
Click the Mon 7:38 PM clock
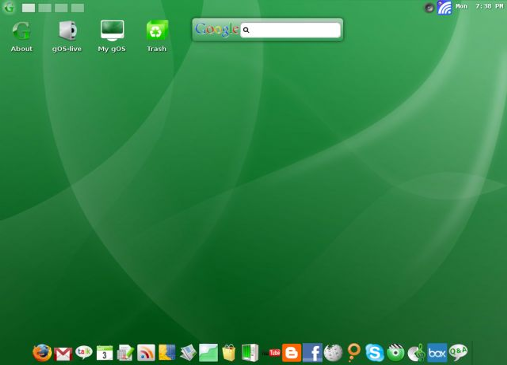pos(479,6)
